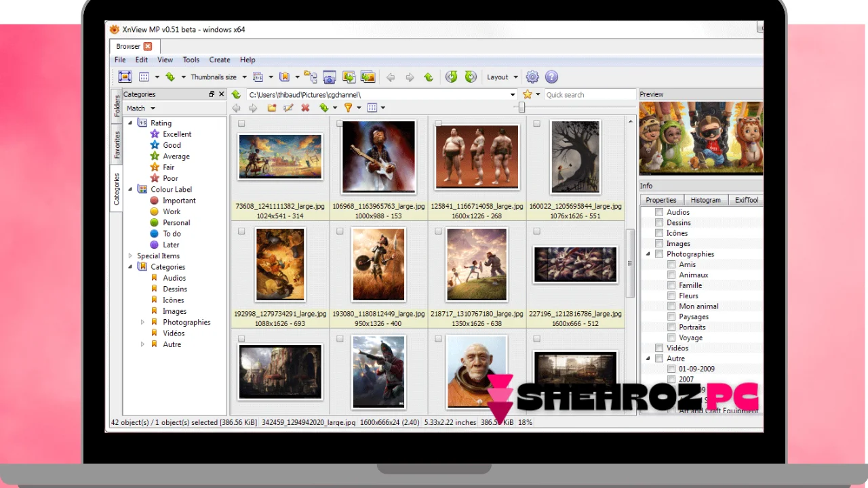Tick the checkbox on thumbnail 73608_1241111382_large.jpg

point(241,123)
